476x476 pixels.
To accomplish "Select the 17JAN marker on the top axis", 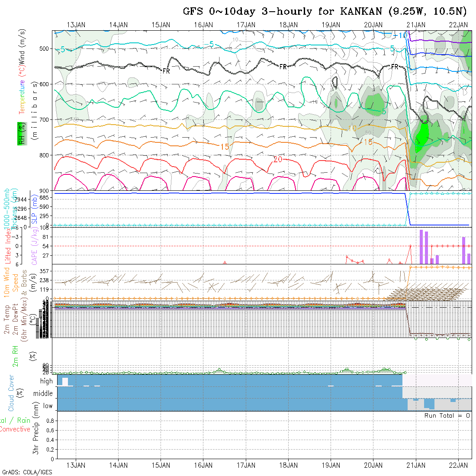I will (246, 25).
